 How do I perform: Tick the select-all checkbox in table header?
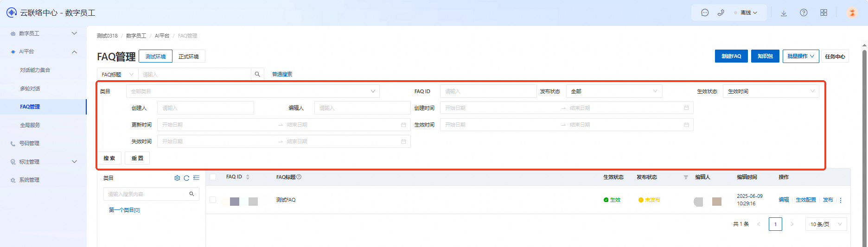[x=213, y=177]
